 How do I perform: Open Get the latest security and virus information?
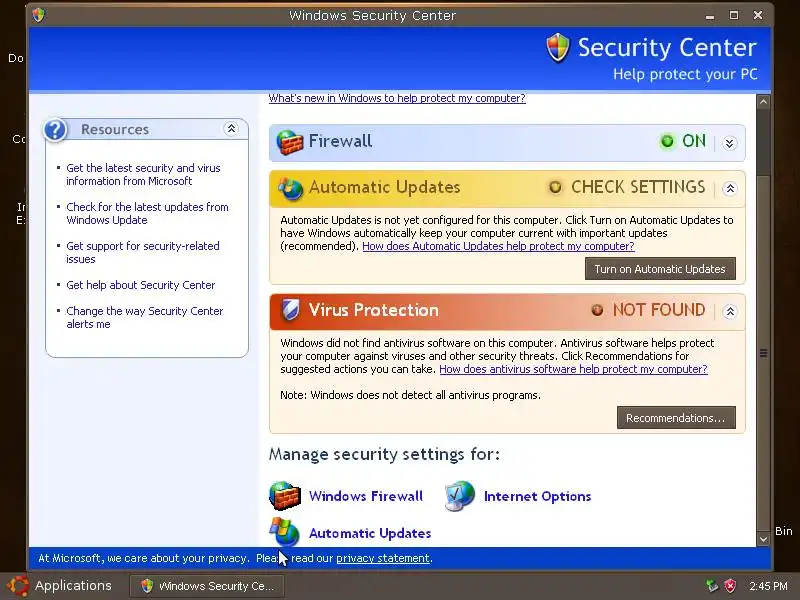tap(143, 174)
